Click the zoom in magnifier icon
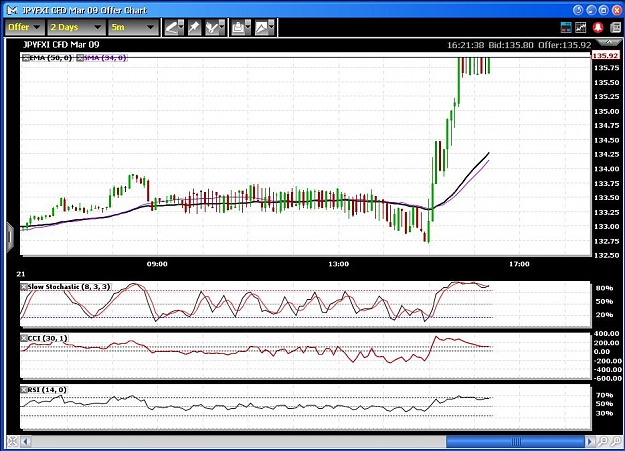 click(603, 441)
